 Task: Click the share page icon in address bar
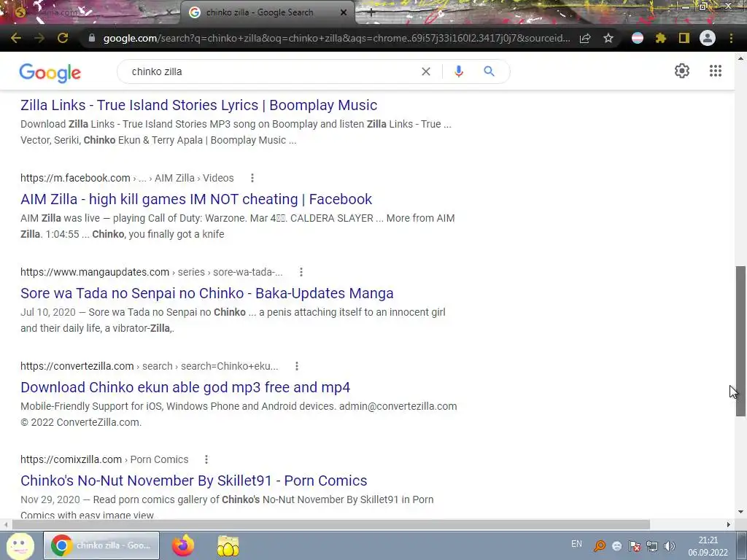[x=585, y=38]
